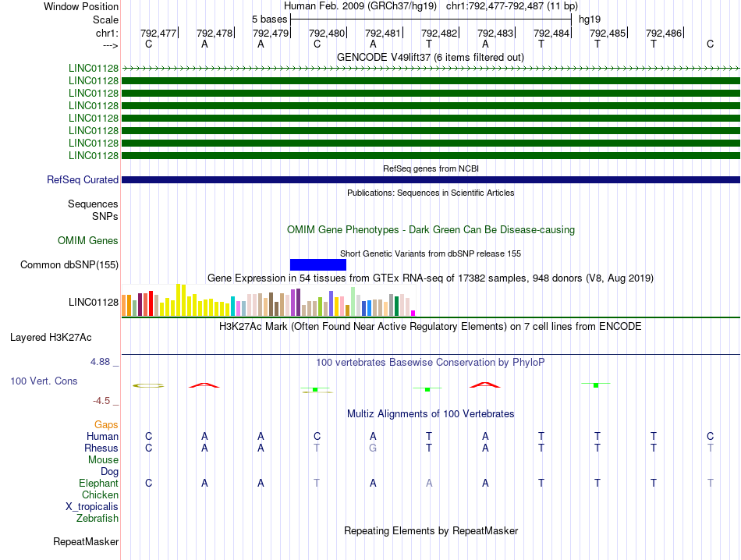Screen dimensions: 741x560
Task: Click the GTEx LINC01128 expression bar chart
Action: pyautogui.click(x=268, y=300)
